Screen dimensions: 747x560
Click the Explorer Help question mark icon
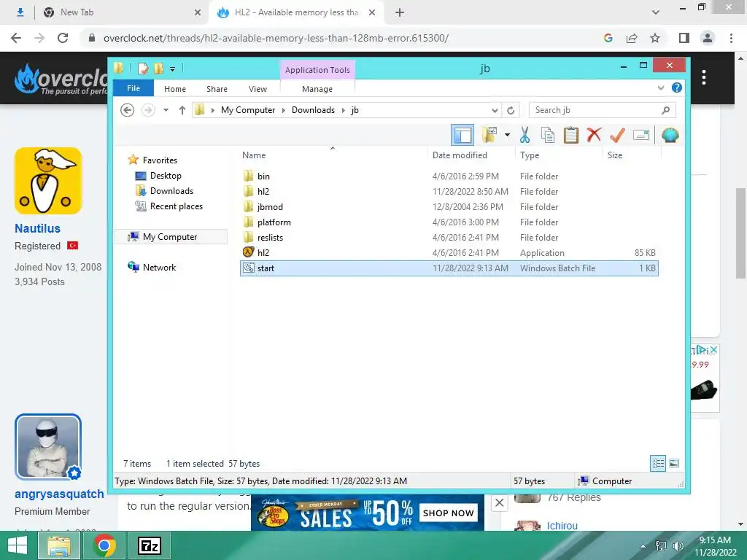pos(676,87)
